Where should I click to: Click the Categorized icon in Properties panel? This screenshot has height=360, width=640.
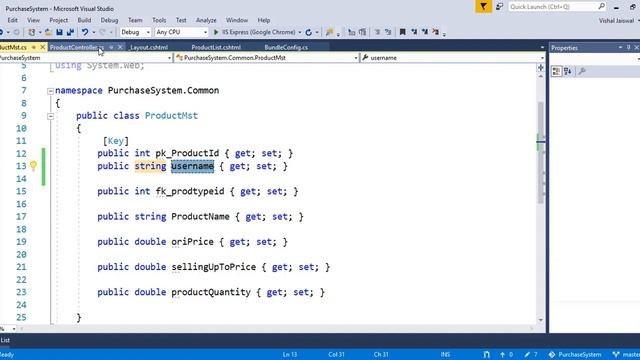[556, 71]
